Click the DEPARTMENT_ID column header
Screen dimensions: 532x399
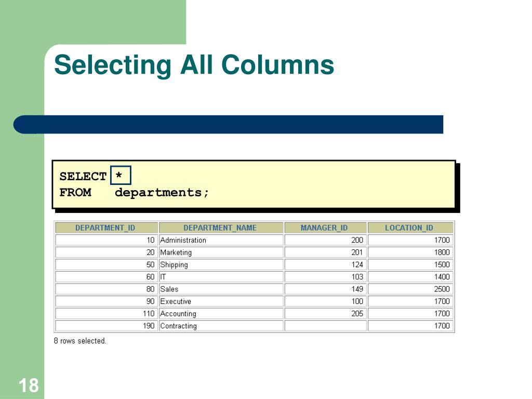coord(106,228)
